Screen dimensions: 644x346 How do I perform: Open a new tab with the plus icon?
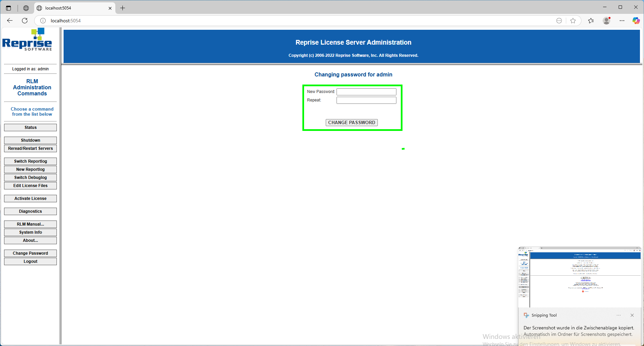(123, 8)
